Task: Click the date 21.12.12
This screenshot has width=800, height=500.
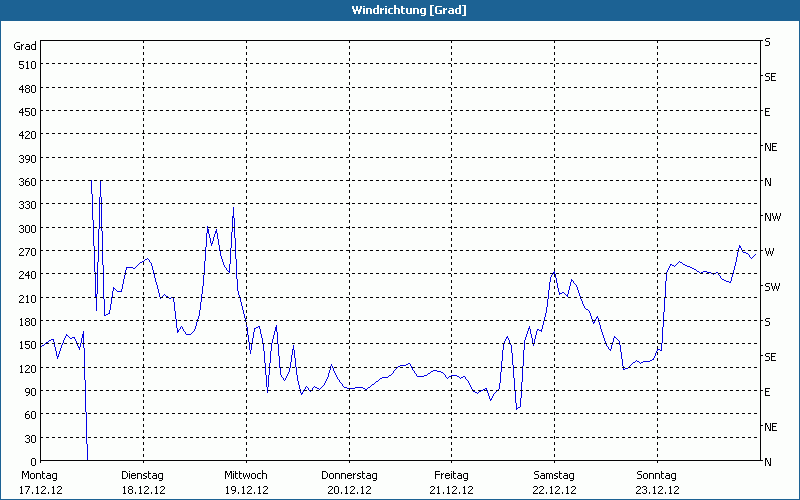Action: pos(452,490)
